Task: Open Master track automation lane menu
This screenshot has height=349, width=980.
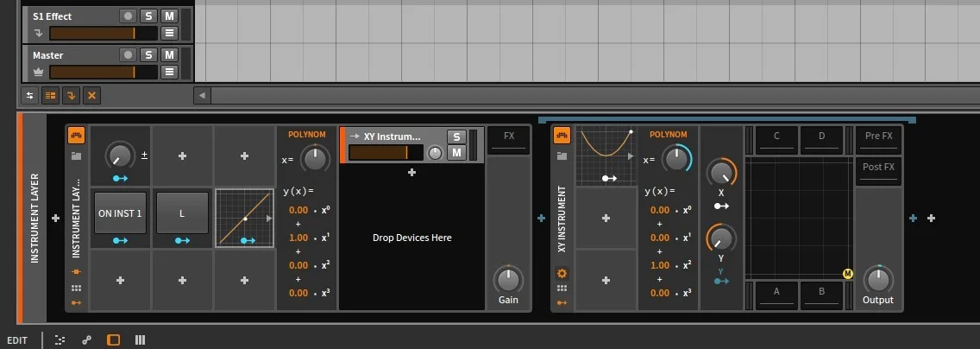Action: point(169,72)
